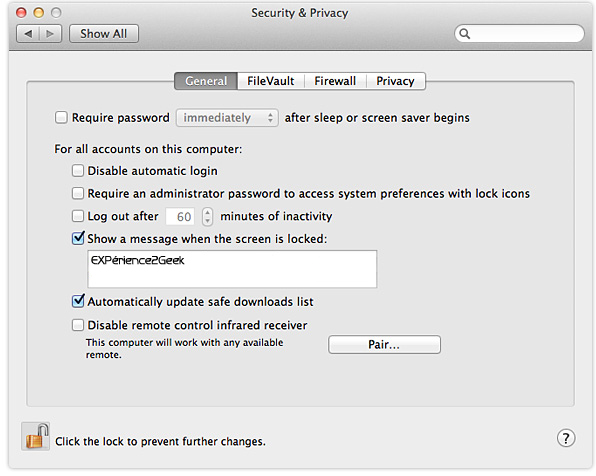Open the immediately delay dropdown
596x476 pixels.
[227, 117]
